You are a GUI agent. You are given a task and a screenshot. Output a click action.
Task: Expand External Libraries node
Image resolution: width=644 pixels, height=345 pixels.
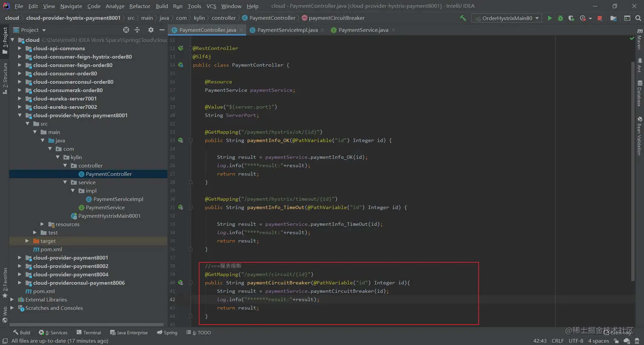[12, 299]
